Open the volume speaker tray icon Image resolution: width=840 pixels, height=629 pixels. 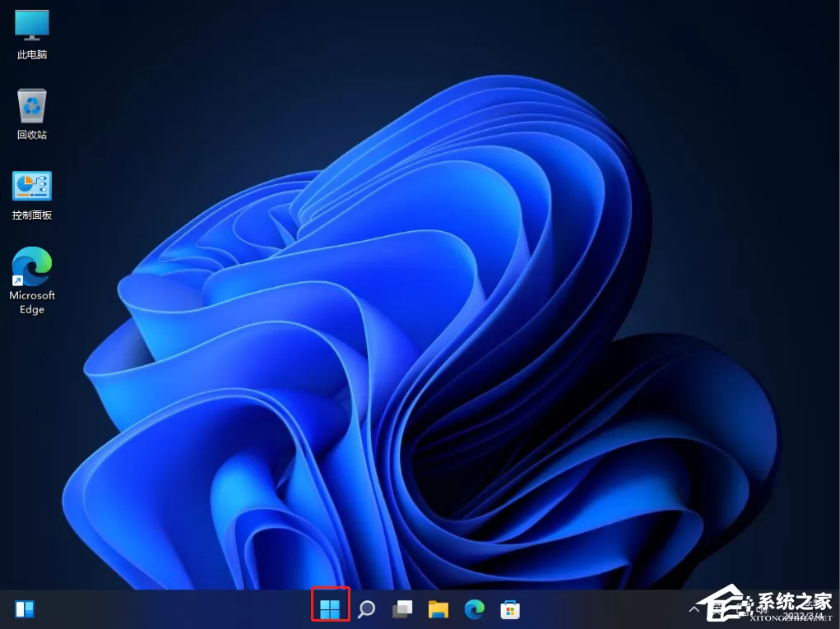pos(763,610)
